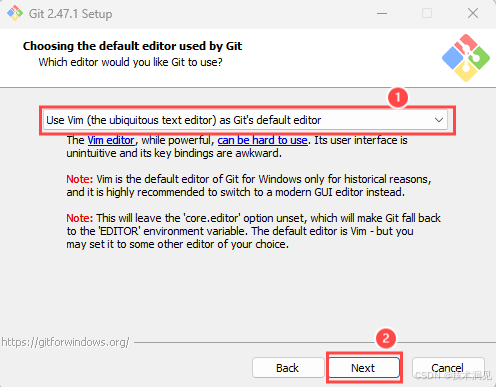Click the disabled maximize window button
This screenshot has width=496, height=387.
click(427, 14)
